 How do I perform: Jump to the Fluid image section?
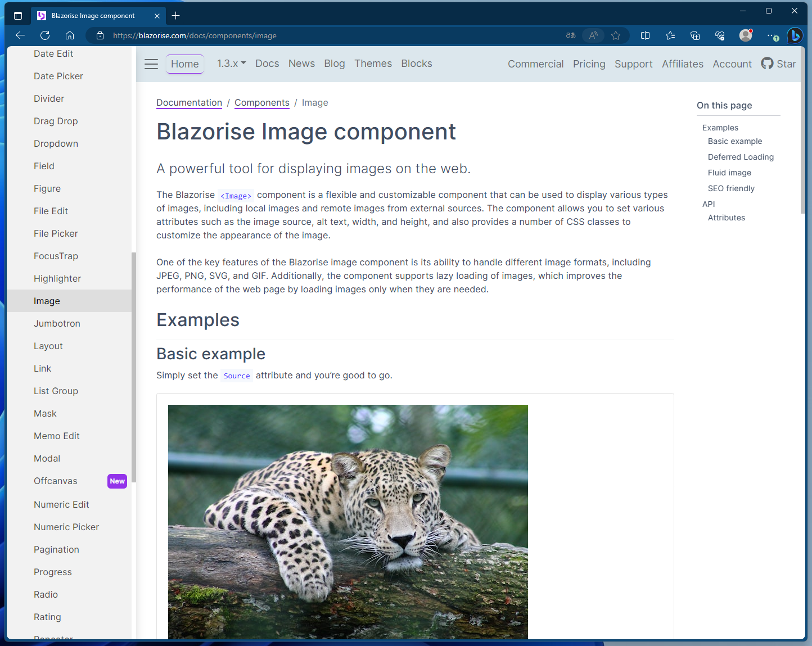729,173
